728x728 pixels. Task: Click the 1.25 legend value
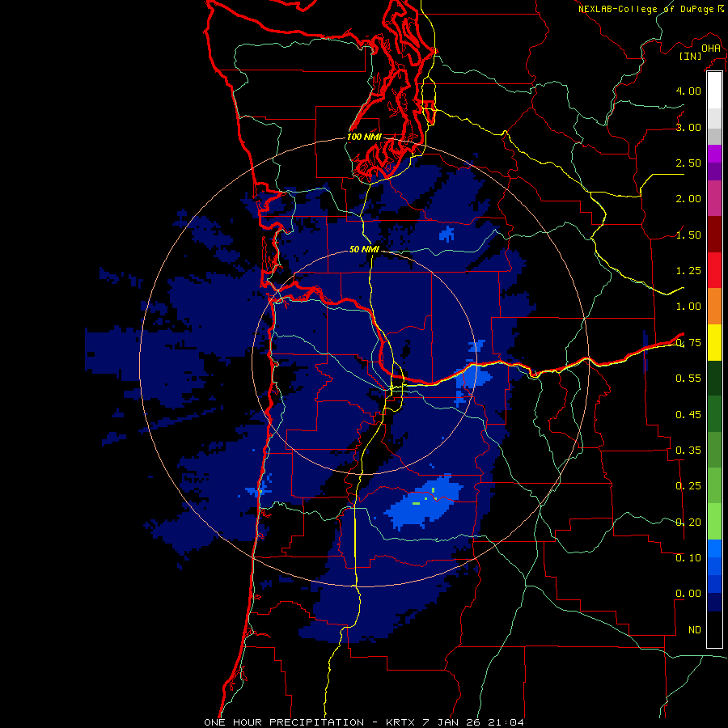(x=688, y=271)
